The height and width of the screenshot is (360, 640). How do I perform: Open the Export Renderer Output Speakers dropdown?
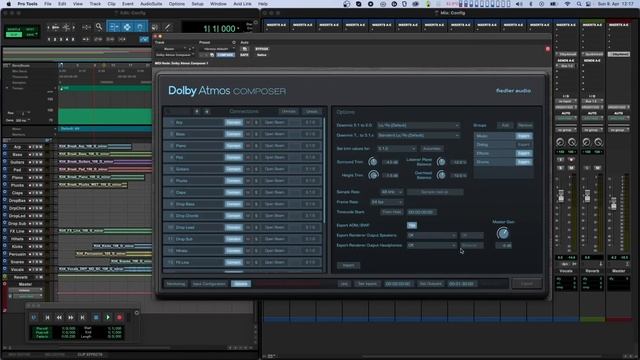click(431, 236)
